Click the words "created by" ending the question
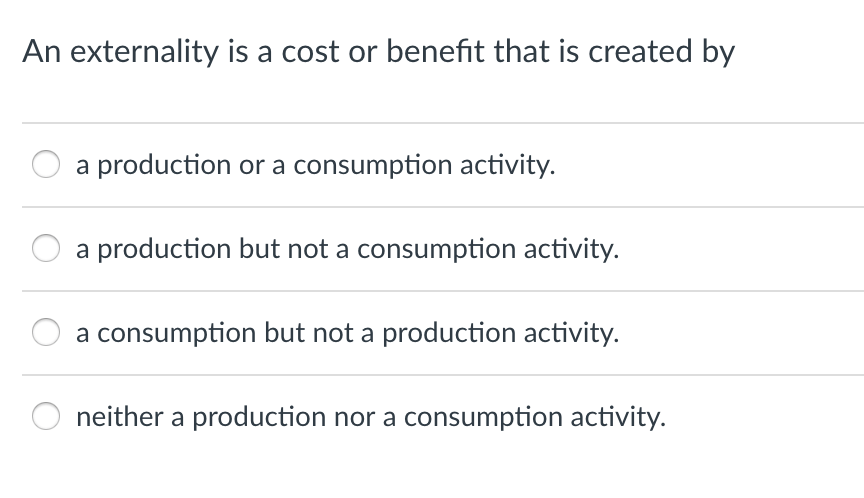 662,52
